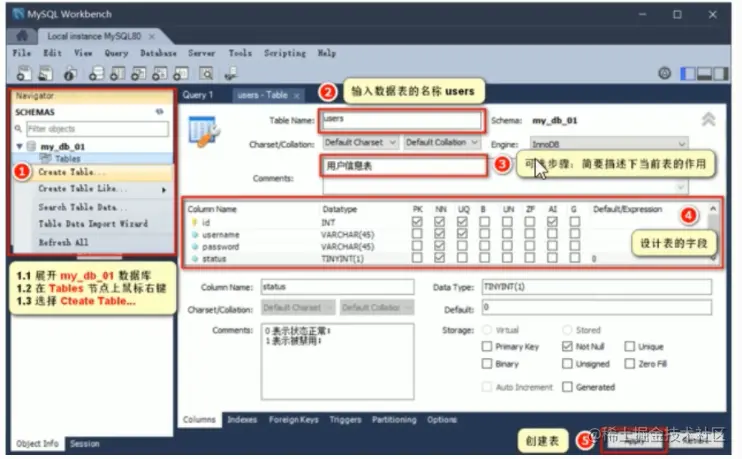Open preferences gear icon in toolbar
The width and height of the screenshot is (742, 459).
pos(665,73)
